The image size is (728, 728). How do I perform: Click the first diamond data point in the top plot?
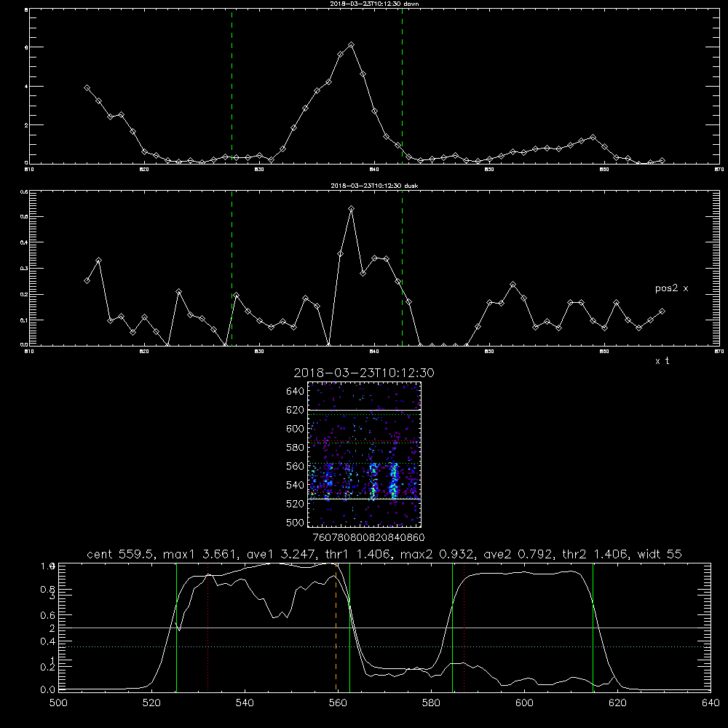[87, 88]
